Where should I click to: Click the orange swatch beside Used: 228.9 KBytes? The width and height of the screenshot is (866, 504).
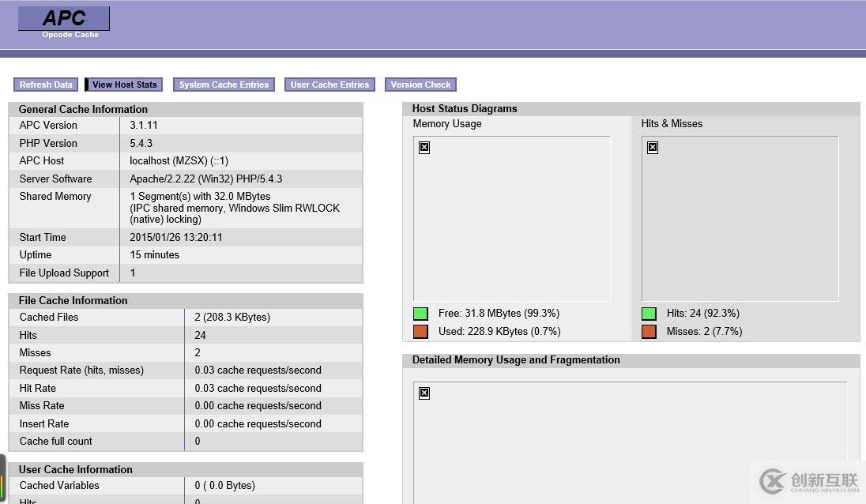[421, 331]
